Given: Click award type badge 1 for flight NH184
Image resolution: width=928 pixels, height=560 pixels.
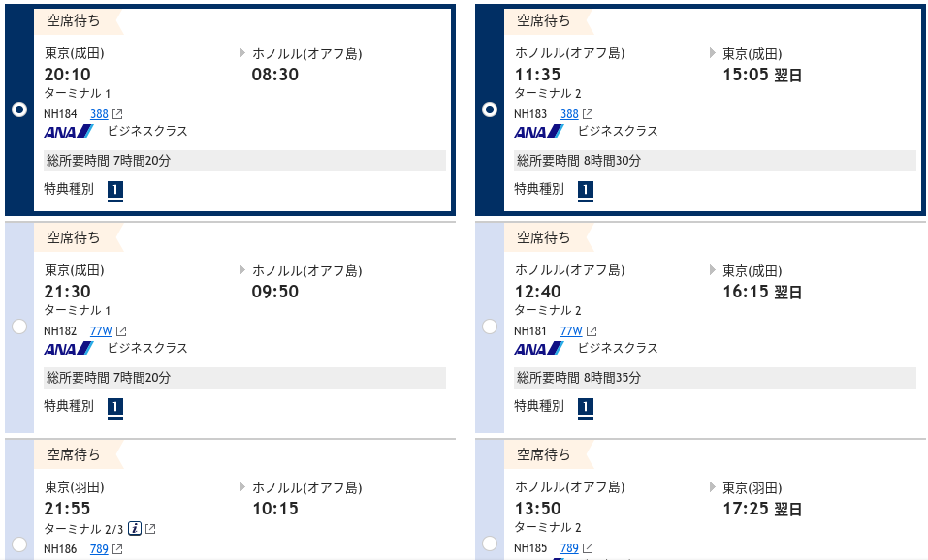Looking at the screenshot, I should pyautogui.click(x=115, y=191).
